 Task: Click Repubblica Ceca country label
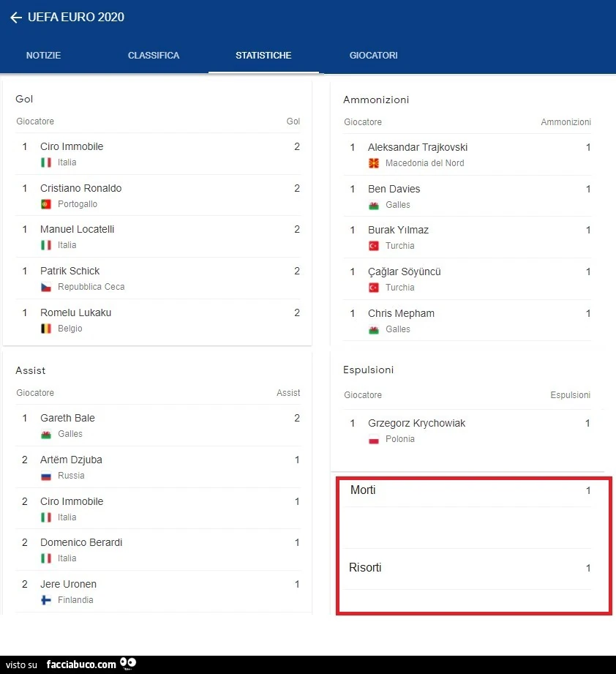[x=91, y=287]
